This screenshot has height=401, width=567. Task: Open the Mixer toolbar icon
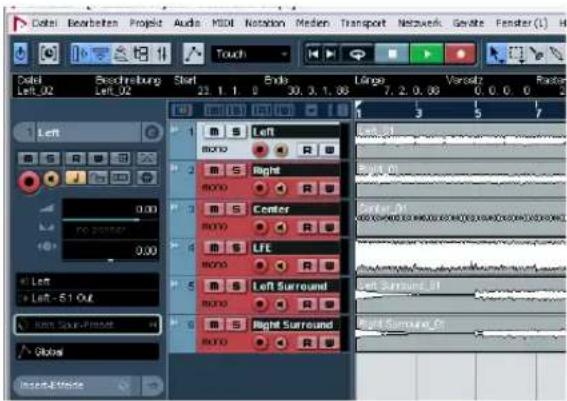pos(161,54)
